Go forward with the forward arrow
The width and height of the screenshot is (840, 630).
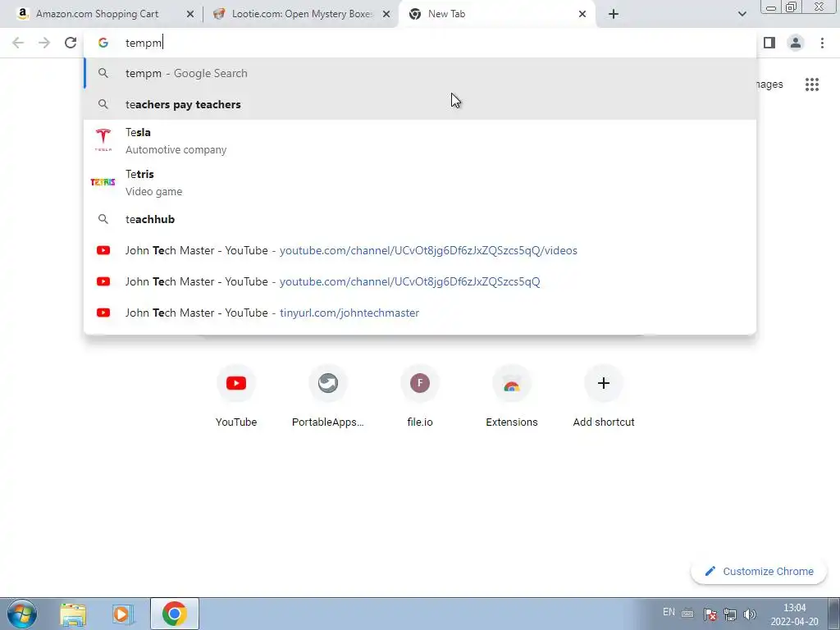pos(44,43)
